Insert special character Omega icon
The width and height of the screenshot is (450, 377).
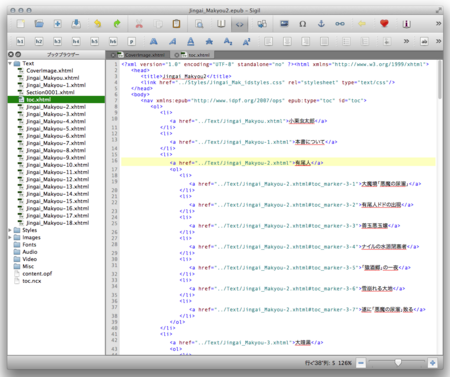click(x=302, y=24)
